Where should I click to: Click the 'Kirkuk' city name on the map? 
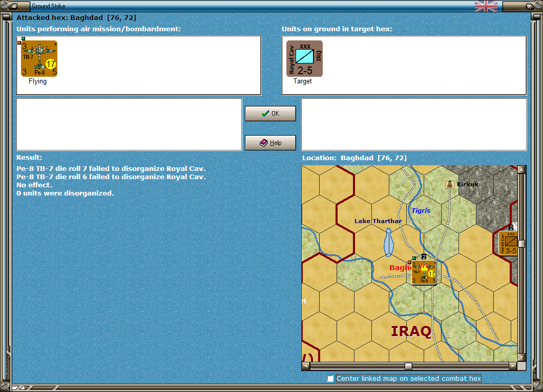(468, 184)
